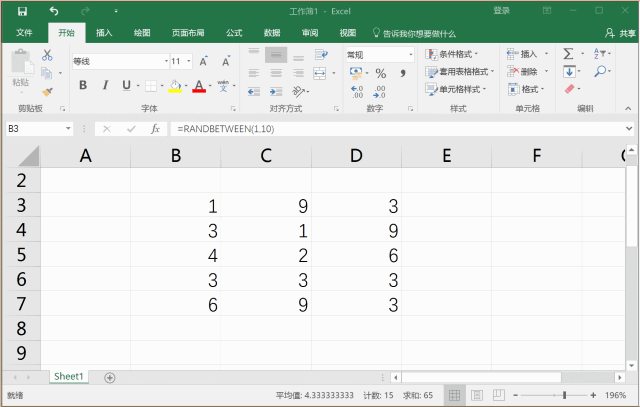The width and height of the screenshot is (640, 407).
Task: Open the font name dropdown
Action: (166, 61)
